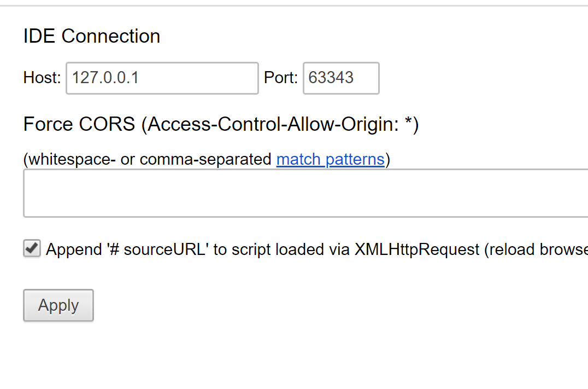The image size is (588, 389).
Task: Follow the match patterns documentation hyperlink
Action: coord(330,159)
